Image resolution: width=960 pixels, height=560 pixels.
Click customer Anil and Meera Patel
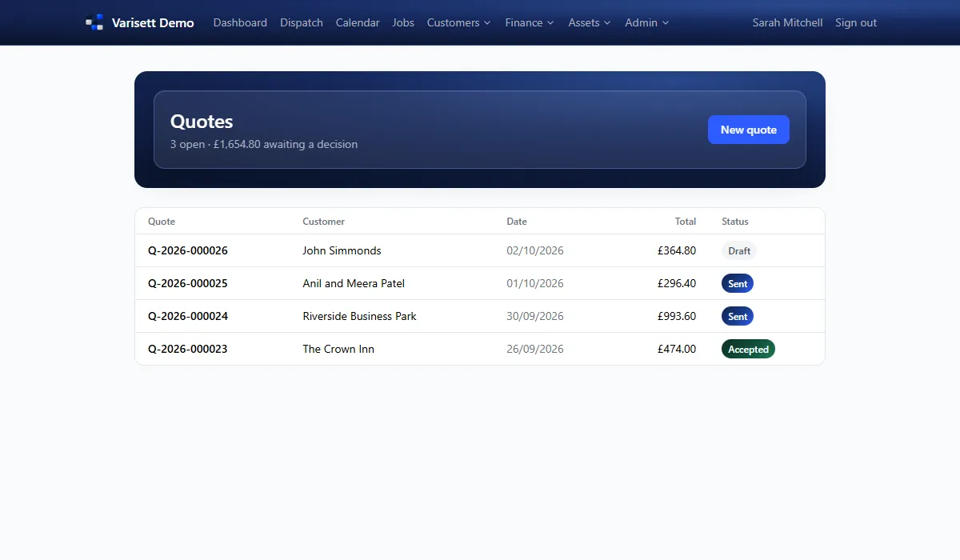pyautogui.click(x=354, y=283)
